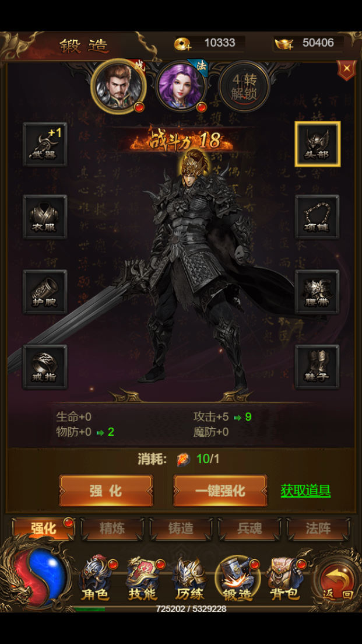
Task: Select the 腰带 belt equipment slot
Action: tap(317, 292)
